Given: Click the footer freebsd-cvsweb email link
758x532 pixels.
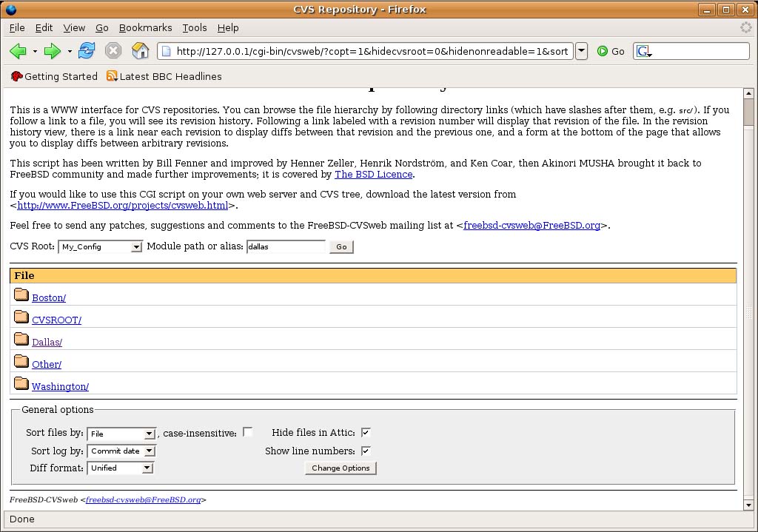Looking at the screenshot, I should pos(143,499).
